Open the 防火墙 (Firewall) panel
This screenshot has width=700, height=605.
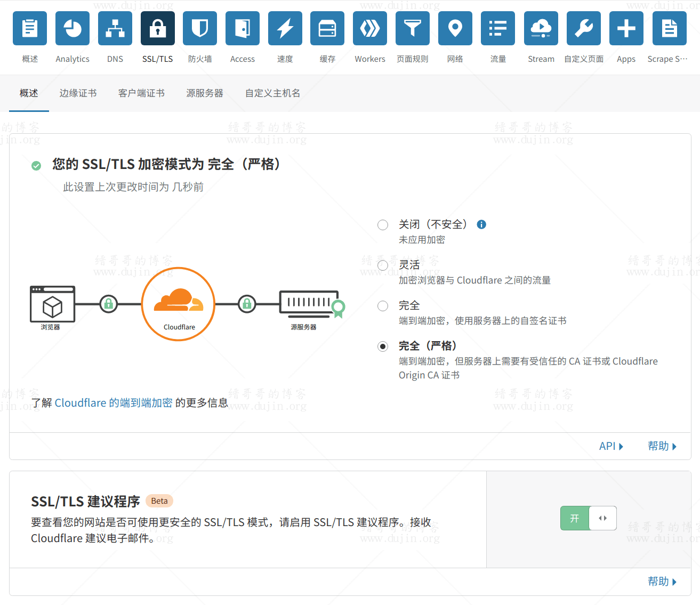click(200, 28)
